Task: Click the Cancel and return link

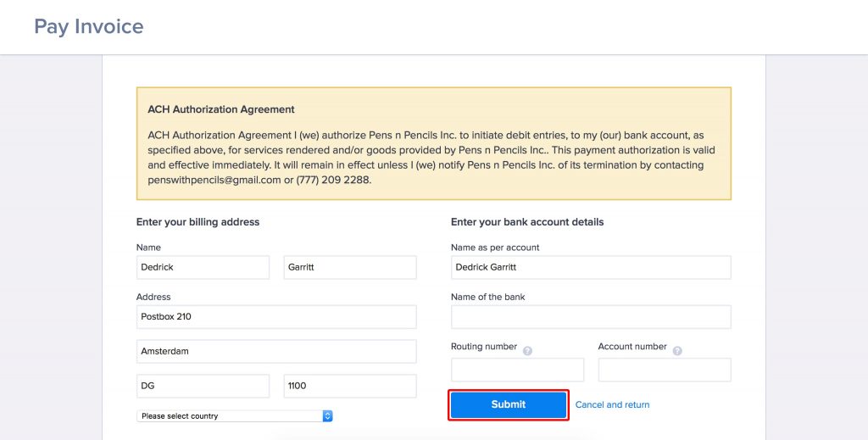Action: pyautogui.click(x=612, y=404)
